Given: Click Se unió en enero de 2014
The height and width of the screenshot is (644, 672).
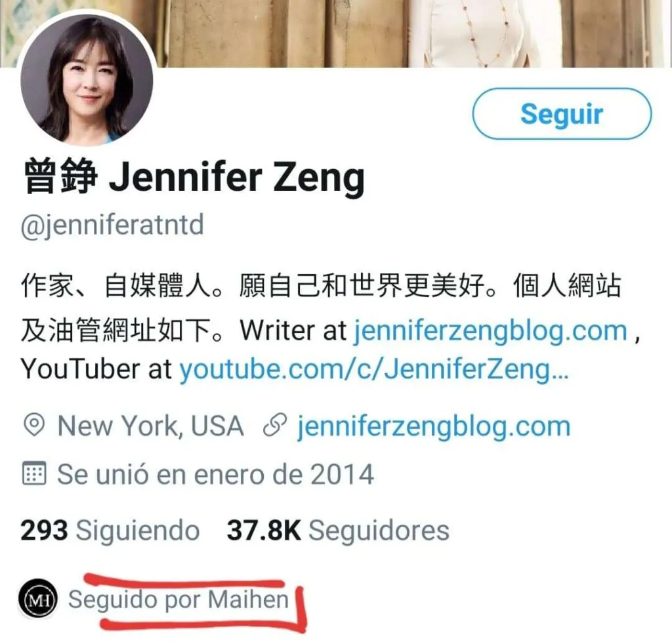Looking at the screenshot, I should tap(215, 474).
